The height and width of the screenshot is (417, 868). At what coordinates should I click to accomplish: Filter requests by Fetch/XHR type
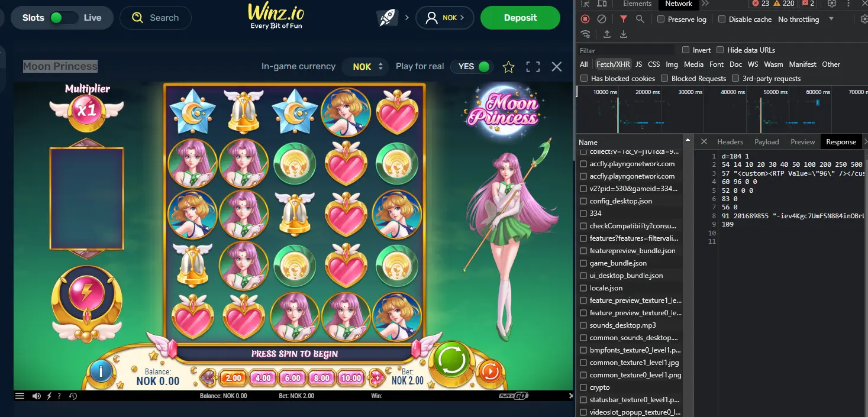(613, 64)
